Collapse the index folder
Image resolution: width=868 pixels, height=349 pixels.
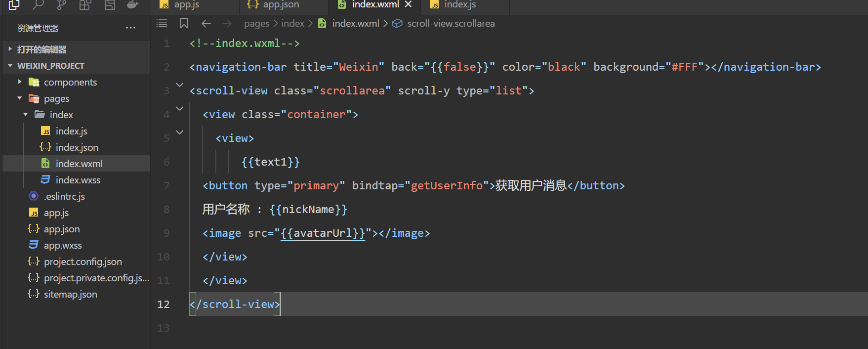click(77, 115)
